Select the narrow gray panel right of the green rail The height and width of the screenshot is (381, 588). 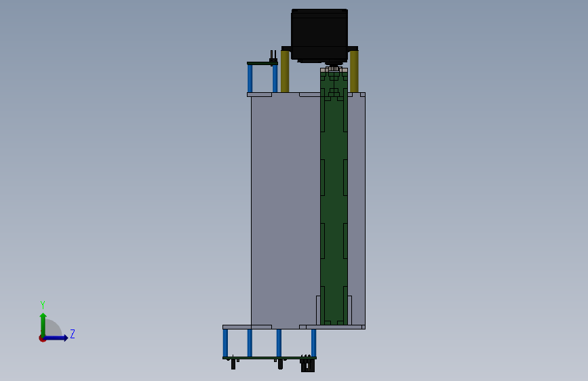tap(356, 210)
